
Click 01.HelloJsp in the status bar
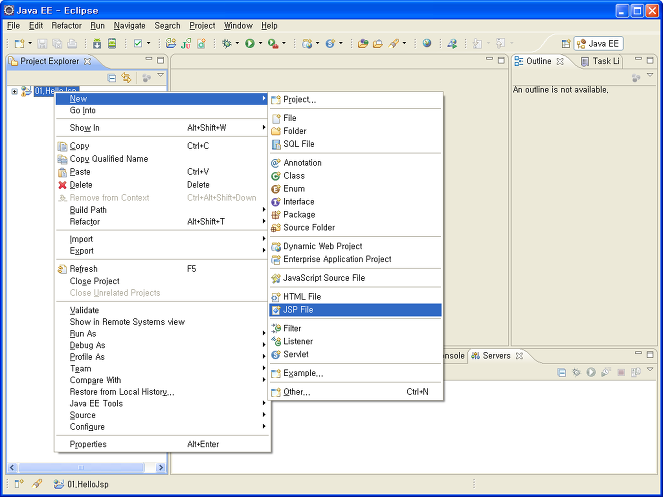point(88,484)
